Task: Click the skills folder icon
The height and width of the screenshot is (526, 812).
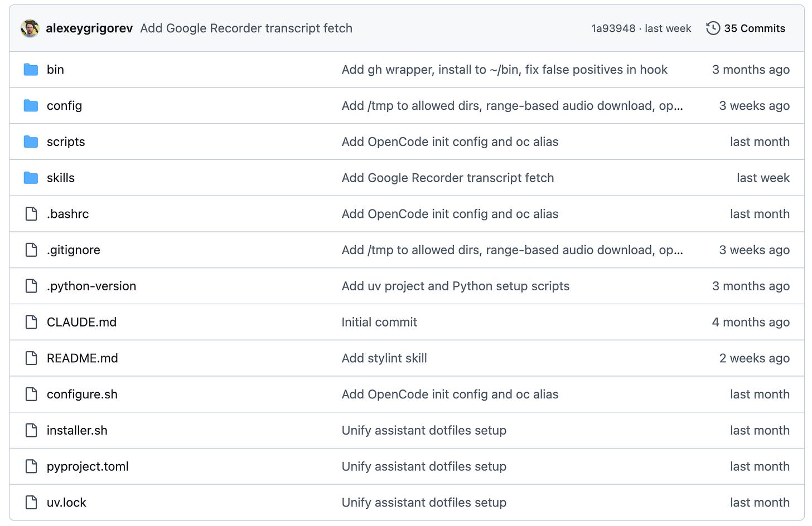Action: (31, 178)
